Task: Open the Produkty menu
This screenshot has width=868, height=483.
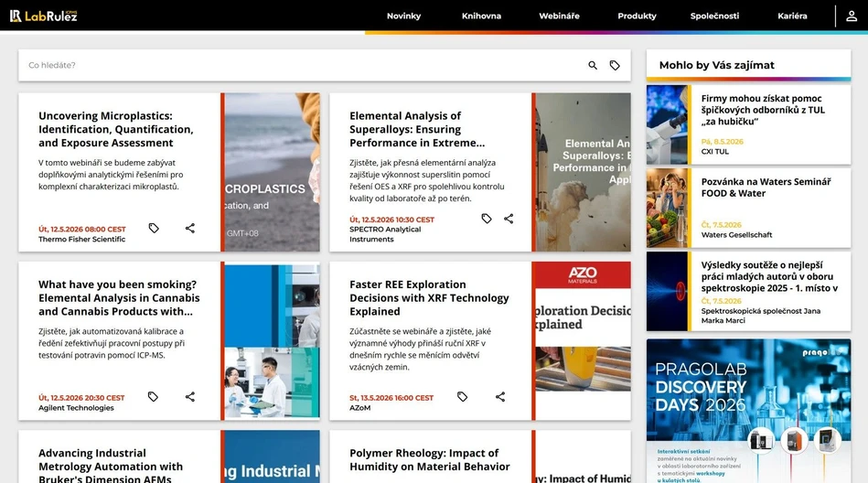Action: pyautogui.click(x=638, y=16)
